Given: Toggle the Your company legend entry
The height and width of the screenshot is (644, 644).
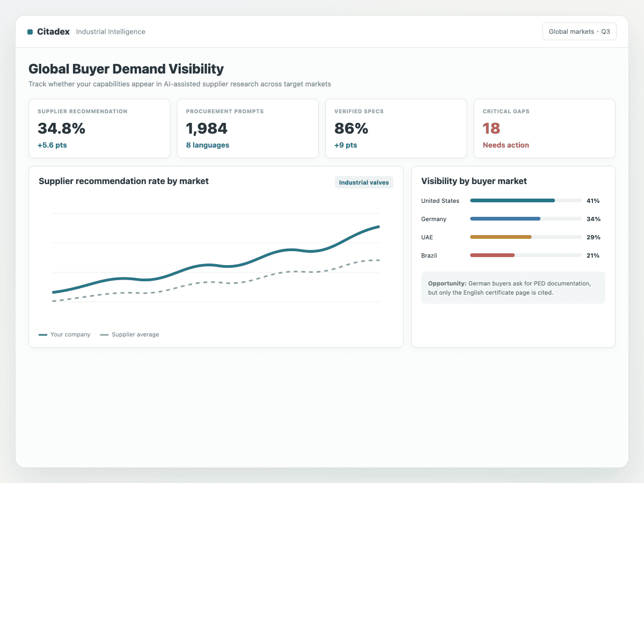Looking at the screenshot, I should 64,334.
